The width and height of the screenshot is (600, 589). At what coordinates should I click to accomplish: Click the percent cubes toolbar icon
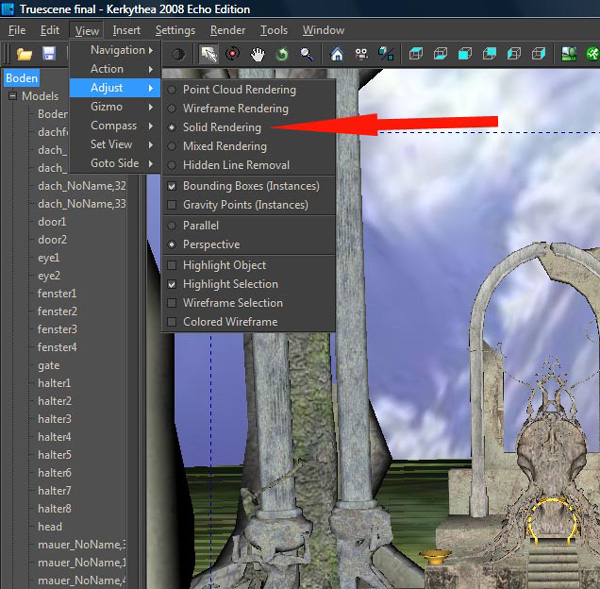click(386, 54)
